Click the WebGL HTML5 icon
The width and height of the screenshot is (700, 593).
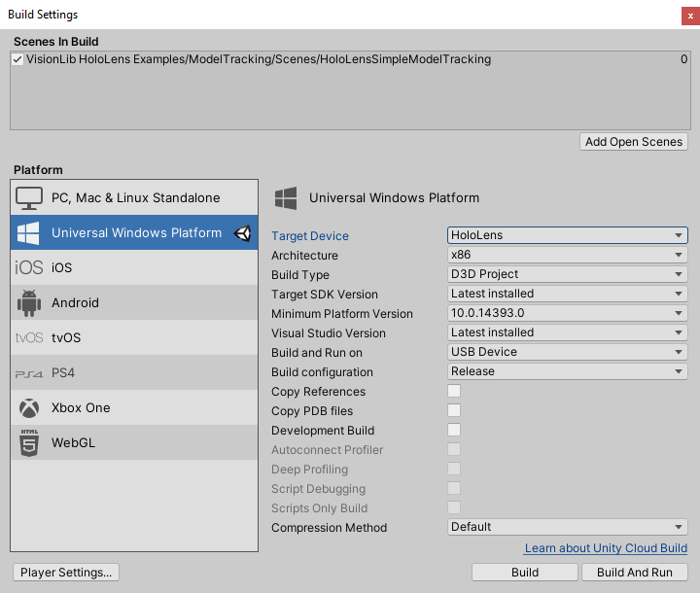click(x=29, y=443)
